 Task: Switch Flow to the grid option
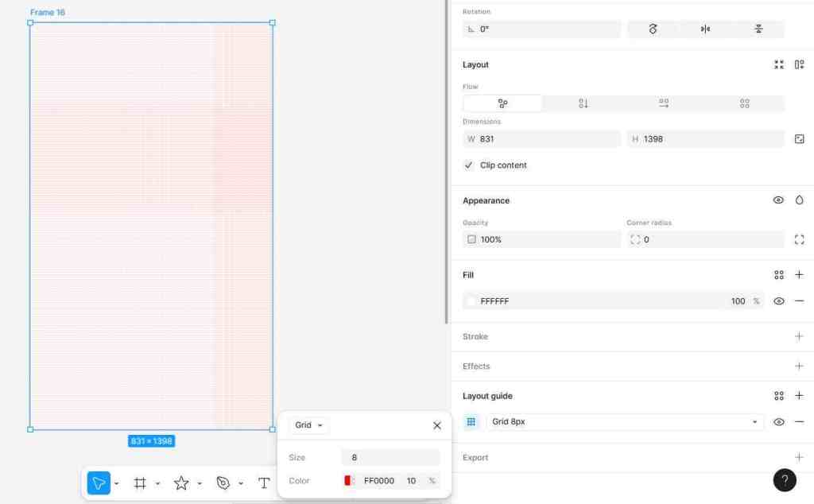coord(744,103)
